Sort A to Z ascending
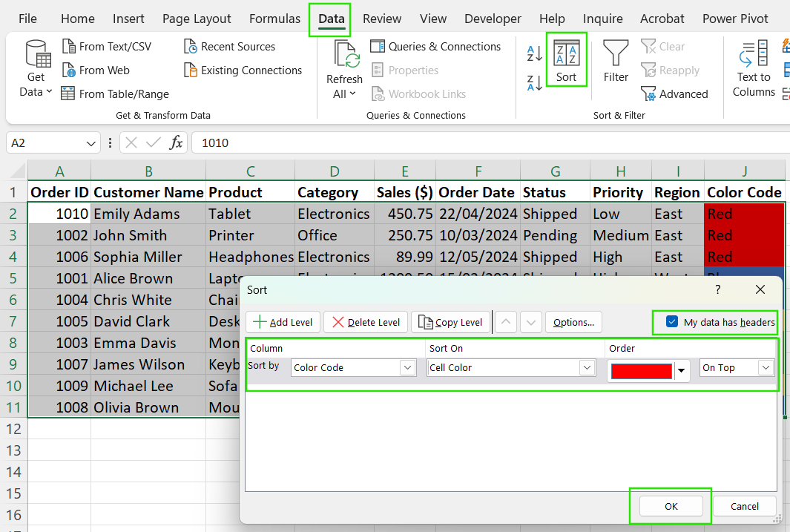This screenshot has width=790, height=532. tap(534, 53)
